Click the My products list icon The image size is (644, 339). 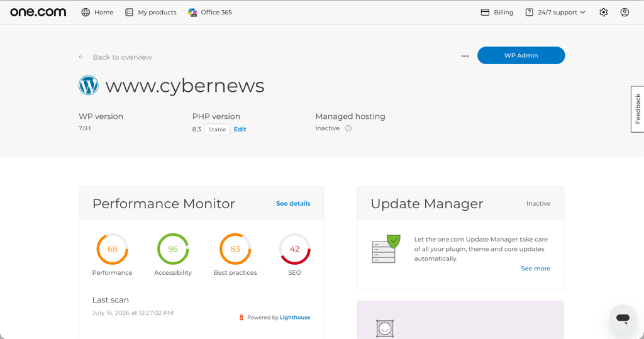point(129,13)
